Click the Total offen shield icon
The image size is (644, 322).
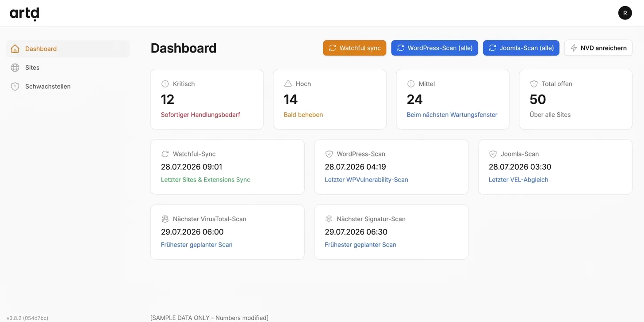[534, 83]
